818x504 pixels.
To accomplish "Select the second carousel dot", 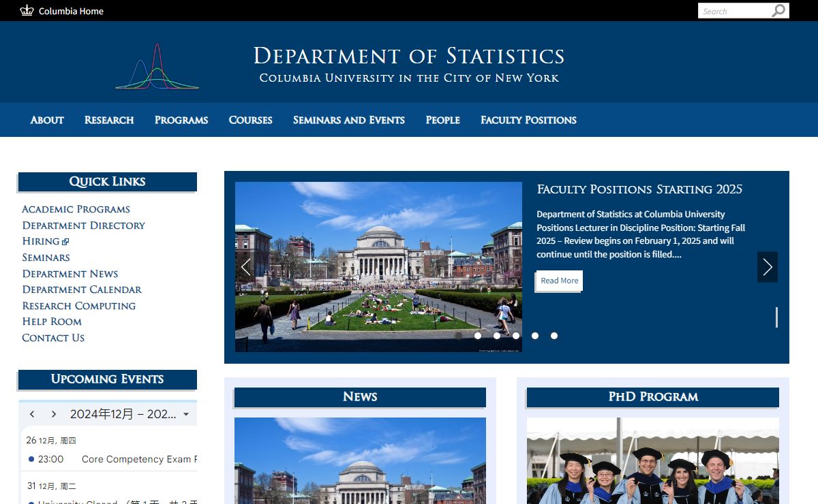I will (478, 336).
